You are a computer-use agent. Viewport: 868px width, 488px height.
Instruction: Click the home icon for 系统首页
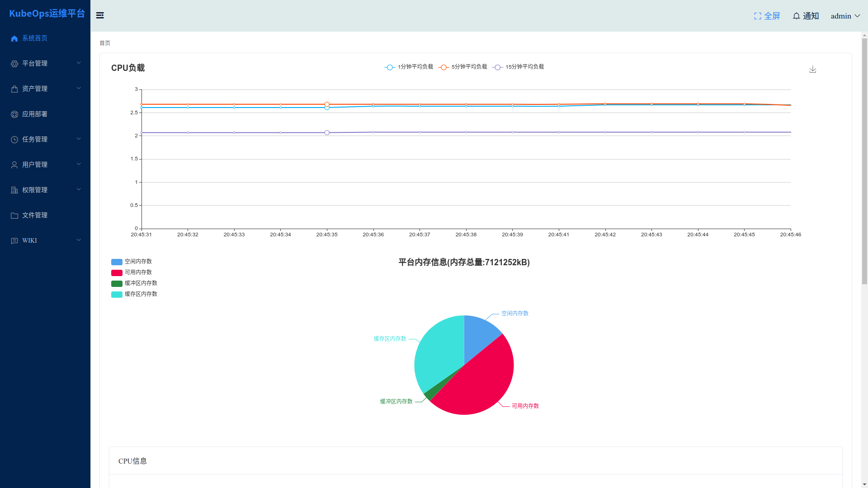click(14, 38)
